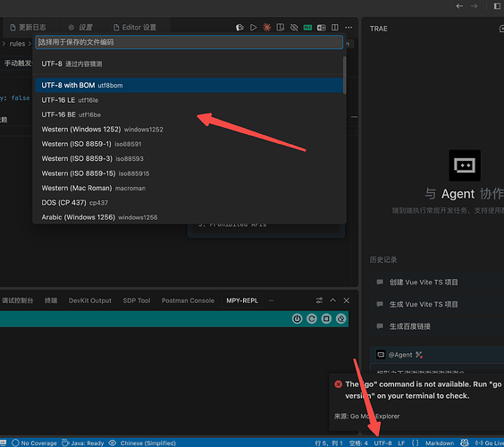Click the run play icon in editor toolbar
The height and width of the screenshot is (447, 504).
pyautogui.click(x=253, y=28)
